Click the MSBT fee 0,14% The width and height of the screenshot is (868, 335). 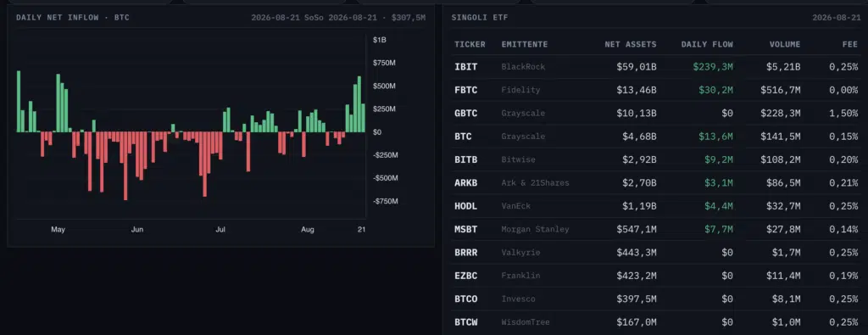(843, 229)
